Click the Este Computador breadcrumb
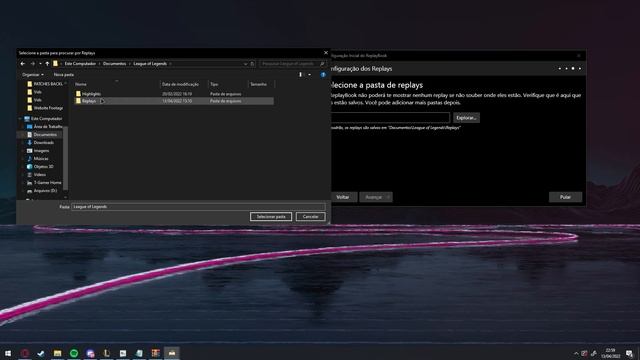This screenshot has width=640, height=360. tap(80, 64)
